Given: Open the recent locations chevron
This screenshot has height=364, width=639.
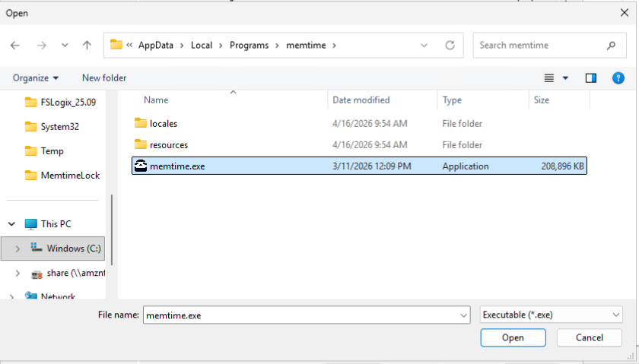Looking at the screenshot, I should point(65,45).
